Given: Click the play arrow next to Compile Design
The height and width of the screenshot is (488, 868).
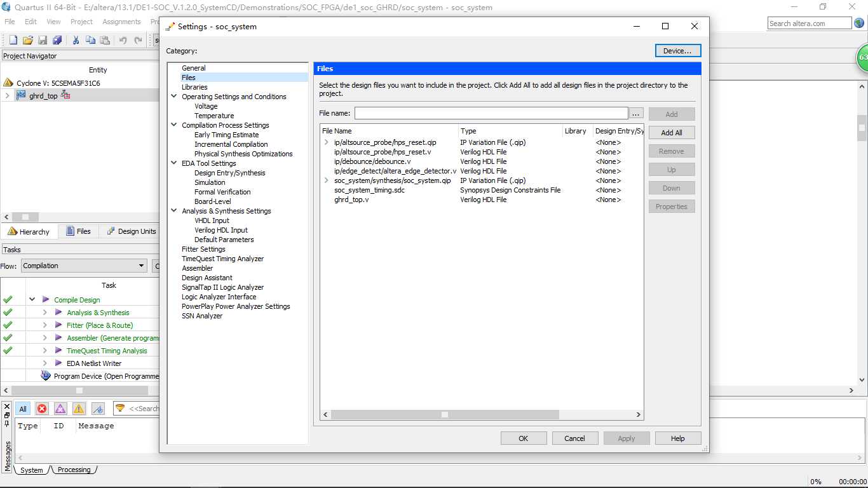Looking at the screenshot, I should 46,299.
